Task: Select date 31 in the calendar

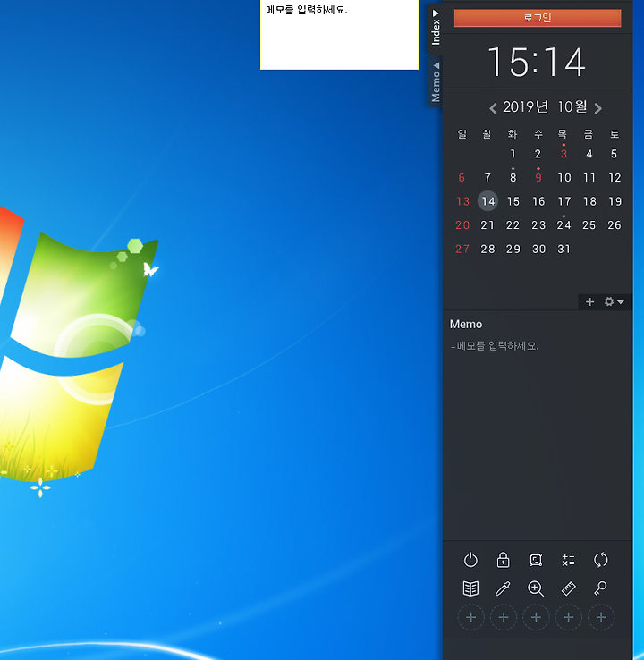Action: point(563,250)
